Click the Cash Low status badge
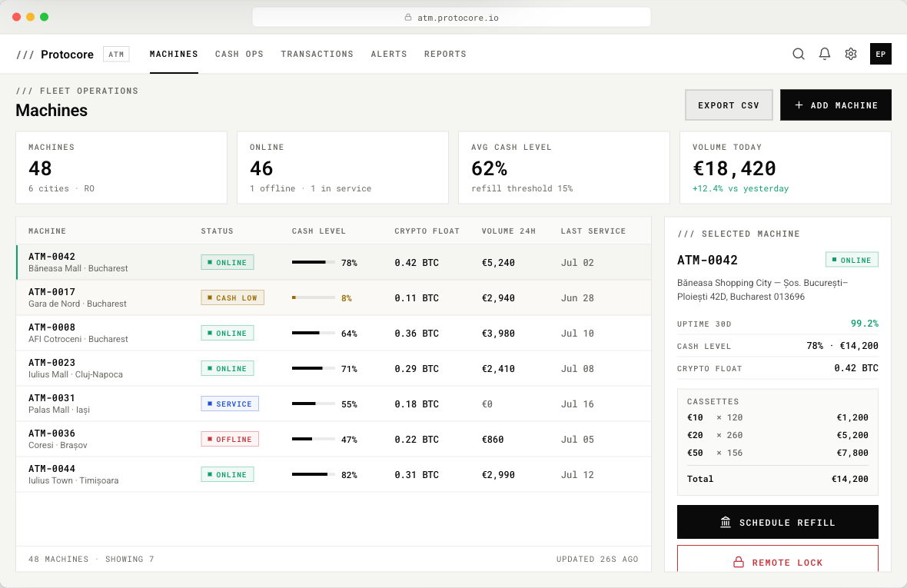907x588 pixels. pyautogui.click(x=233, y=297)
